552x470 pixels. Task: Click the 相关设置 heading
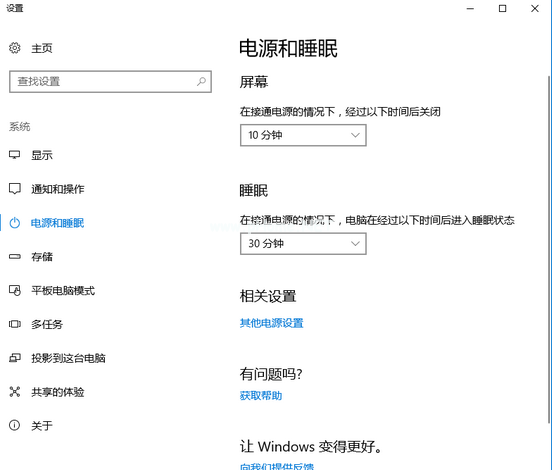click(x=268, y=296)
